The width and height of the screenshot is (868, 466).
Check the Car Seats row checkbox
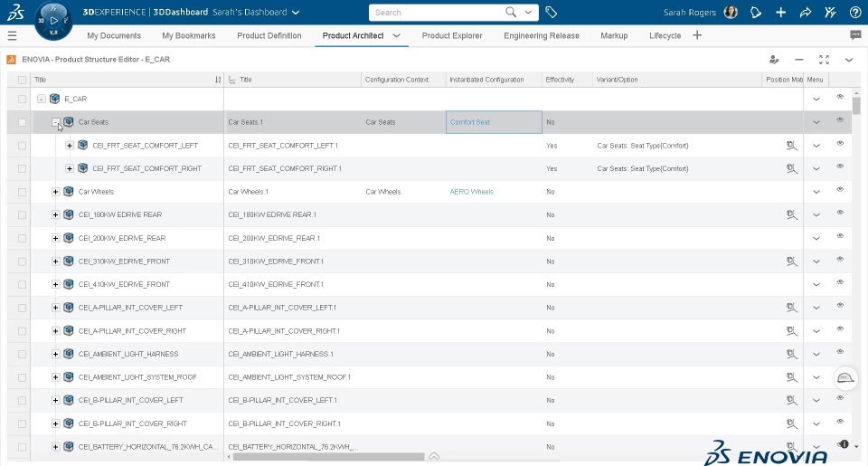22,122
